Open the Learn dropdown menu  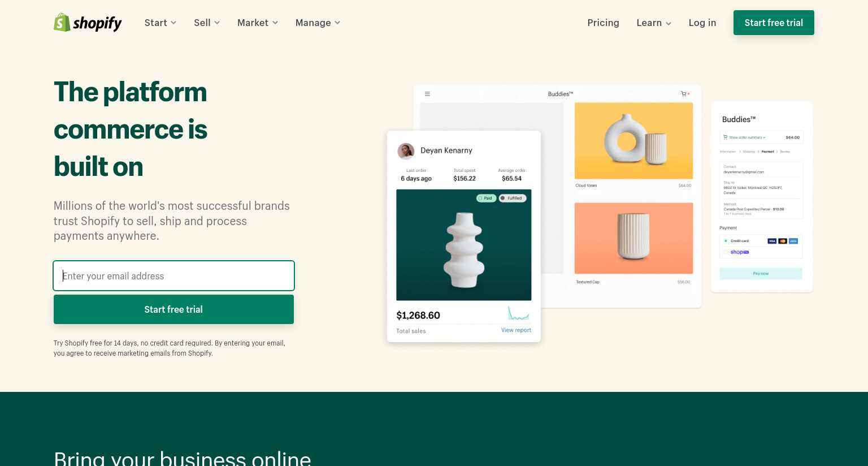654,23
